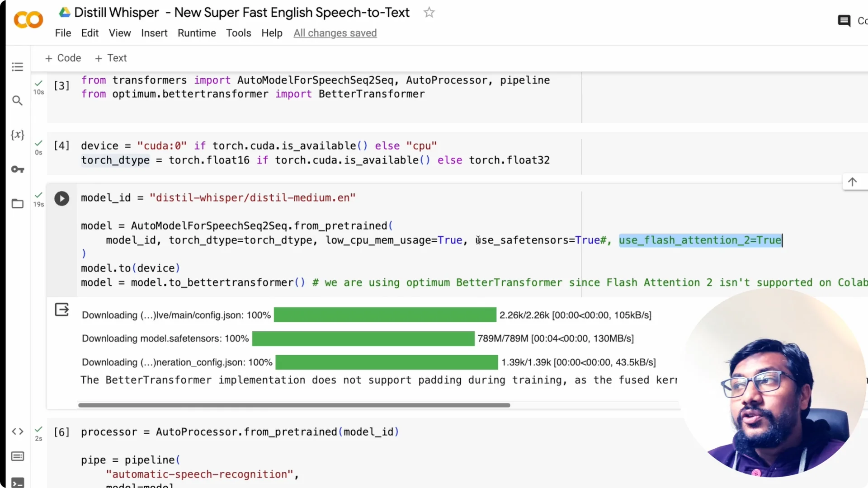
Task: Open the code snippets panel
Action: (17, 432)
